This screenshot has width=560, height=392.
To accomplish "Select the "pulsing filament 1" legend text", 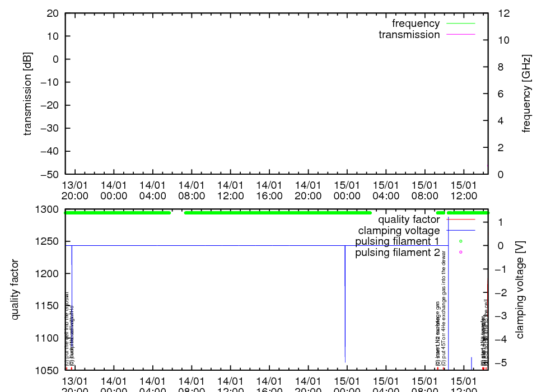I will point(397,241).
